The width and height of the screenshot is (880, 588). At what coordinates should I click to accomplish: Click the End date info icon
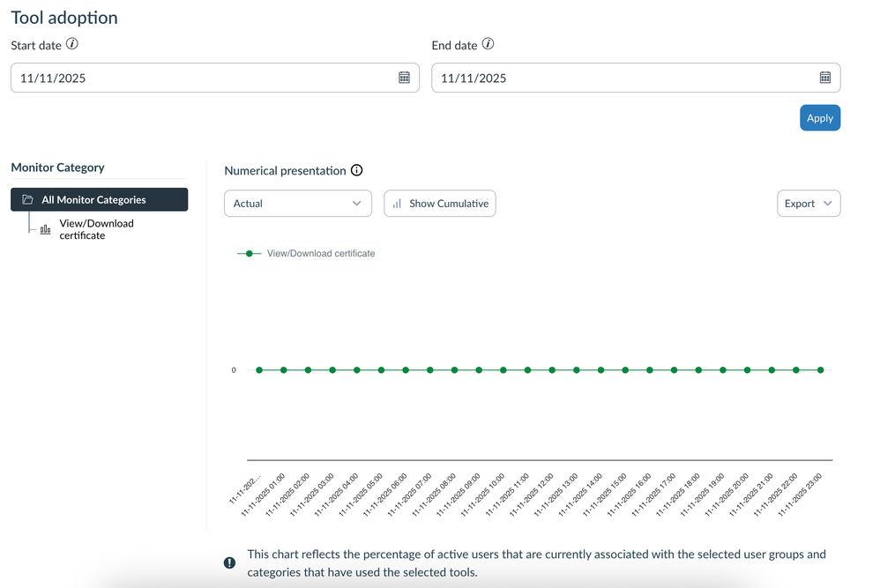tap(488, 44)
